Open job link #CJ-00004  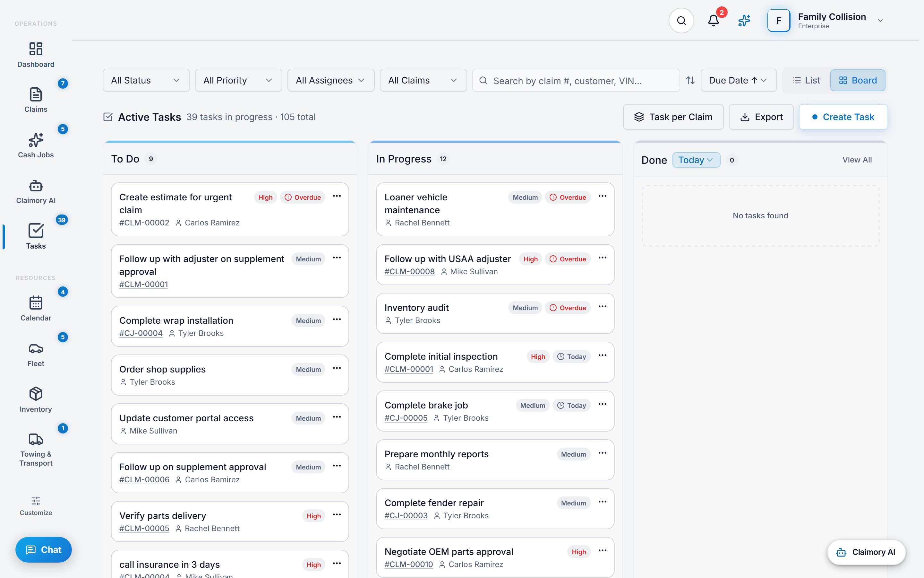[x=141, y=333]
